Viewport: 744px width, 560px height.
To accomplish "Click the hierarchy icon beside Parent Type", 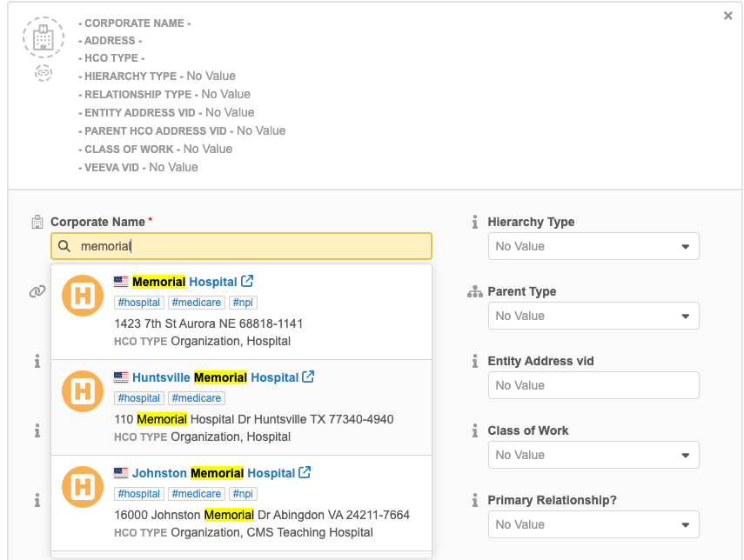I will pyautogui.click(x=475, y=292).
